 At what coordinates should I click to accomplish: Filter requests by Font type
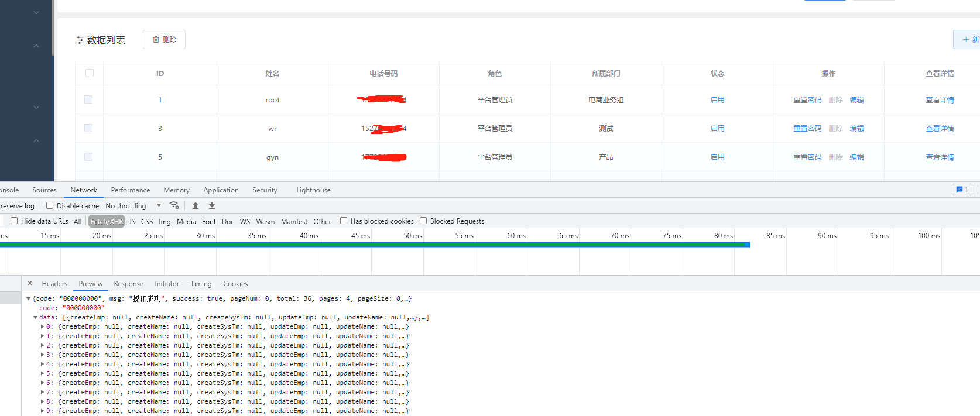tap(209, 221)
